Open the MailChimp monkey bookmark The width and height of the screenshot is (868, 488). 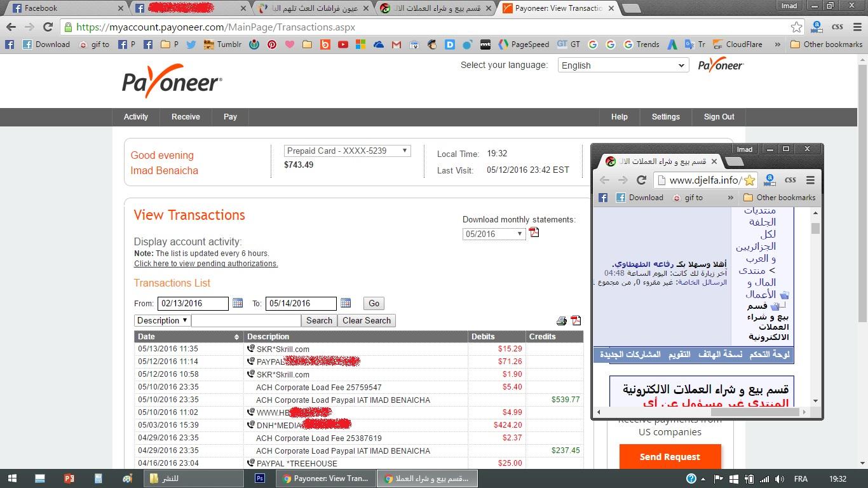432,44
